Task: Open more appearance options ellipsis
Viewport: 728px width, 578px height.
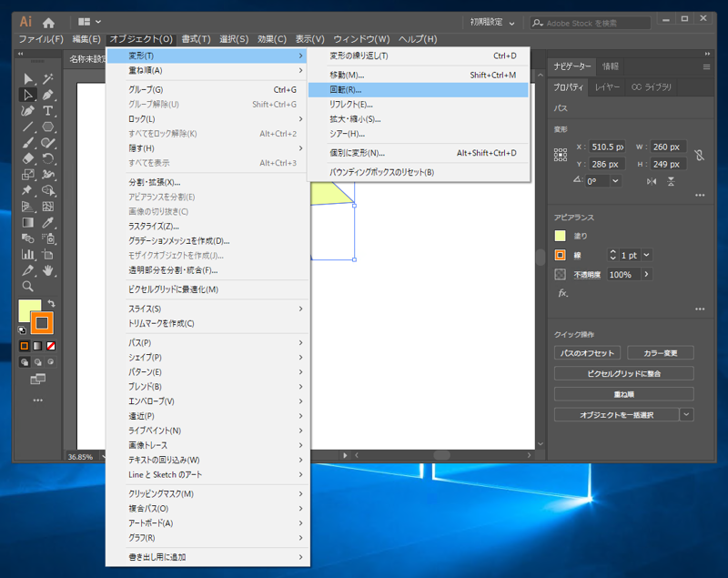Action: coord(700,309)
